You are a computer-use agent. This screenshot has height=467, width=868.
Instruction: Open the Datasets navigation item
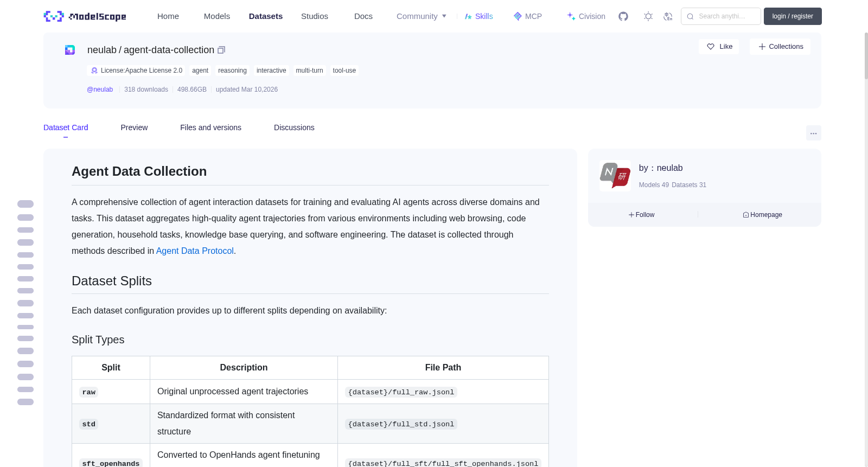tap(266, 16)
